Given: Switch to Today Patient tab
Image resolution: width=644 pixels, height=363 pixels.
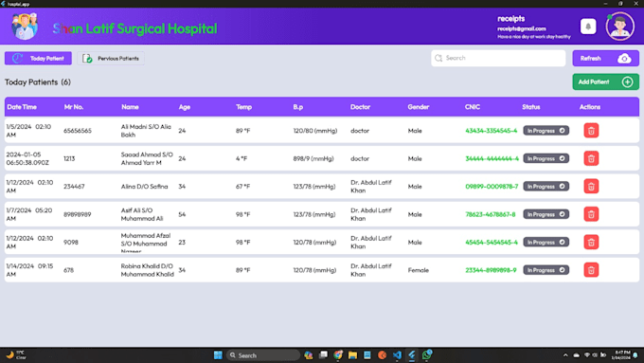Looking at the screenshot, I should tap(38, 59).
